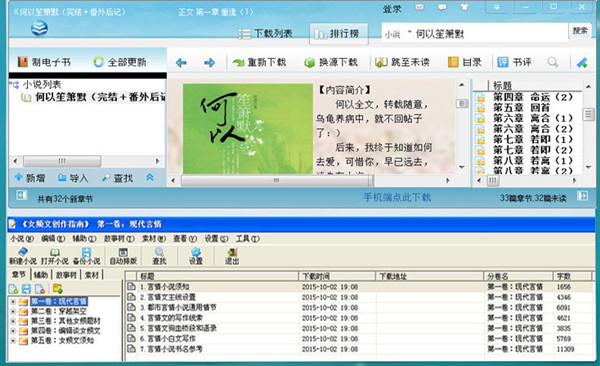Open the 小说 search category dropdown

pos(398,34)
